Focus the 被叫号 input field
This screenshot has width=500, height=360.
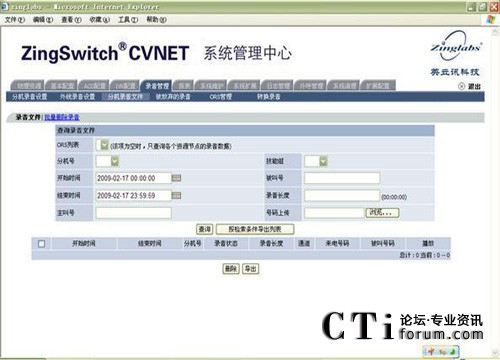[342, 178]
